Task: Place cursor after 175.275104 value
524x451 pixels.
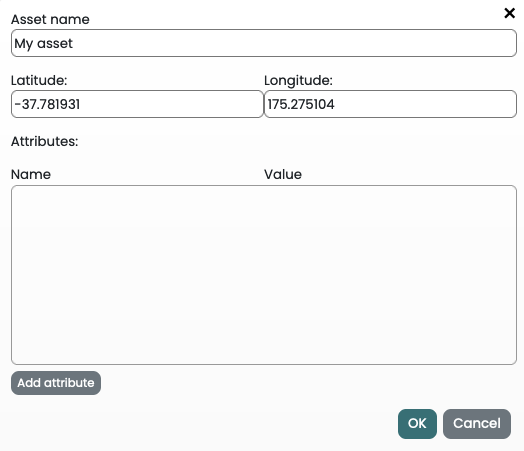Action: tap(335, 104)
